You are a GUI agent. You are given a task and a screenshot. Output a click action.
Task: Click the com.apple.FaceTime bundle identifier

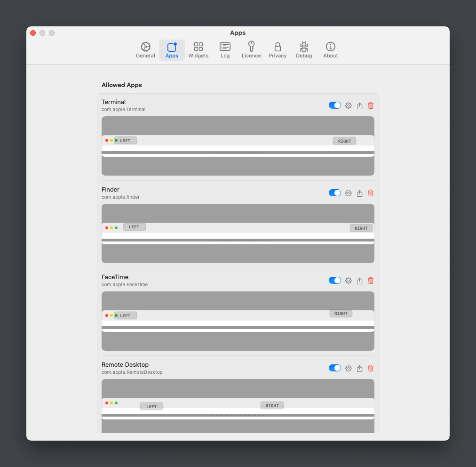point(125,284)
